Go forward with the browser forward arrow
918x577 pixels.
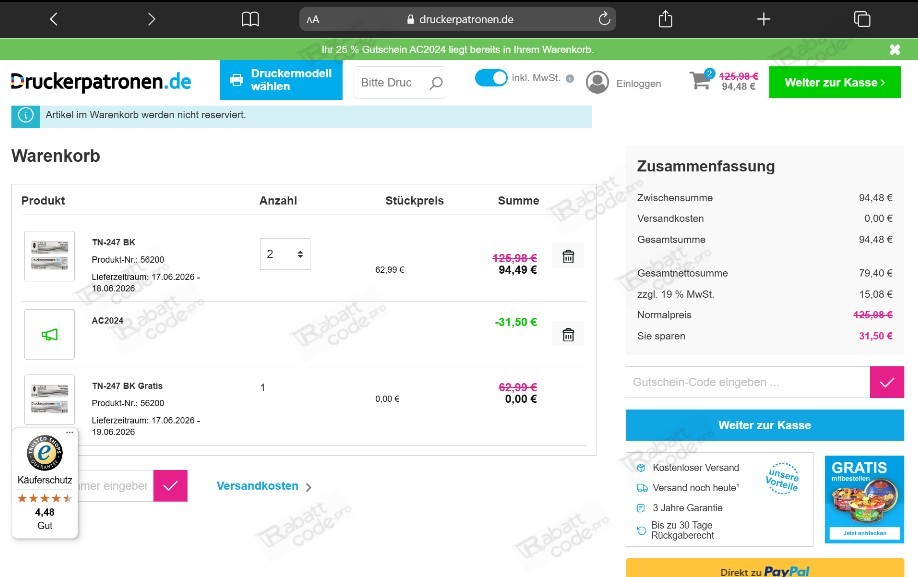[x=152, y=19]
